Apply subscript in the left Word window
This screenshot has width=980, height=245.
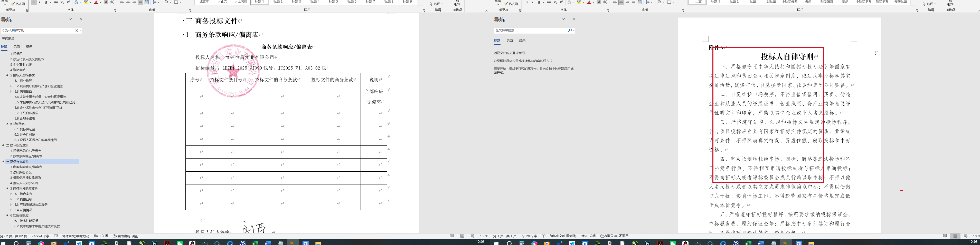62,2
